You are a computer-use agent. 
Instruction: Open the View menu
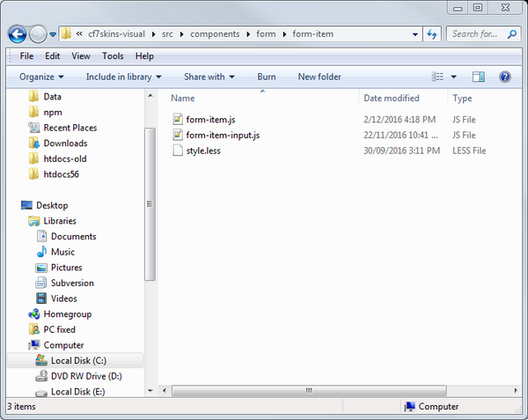coord(81,56)
